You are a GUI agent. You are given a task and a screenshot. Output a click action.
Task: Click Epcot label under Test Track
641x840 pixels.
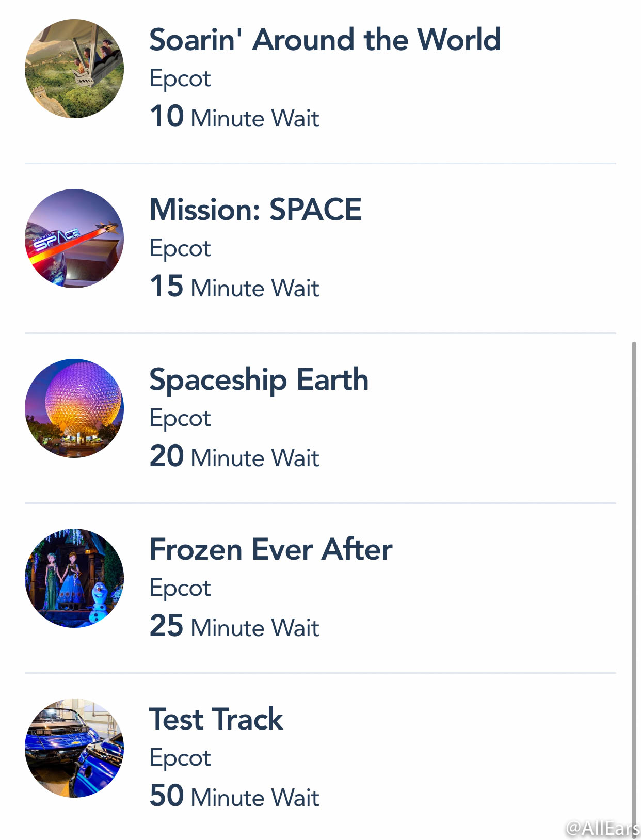[x=180, y=759]
